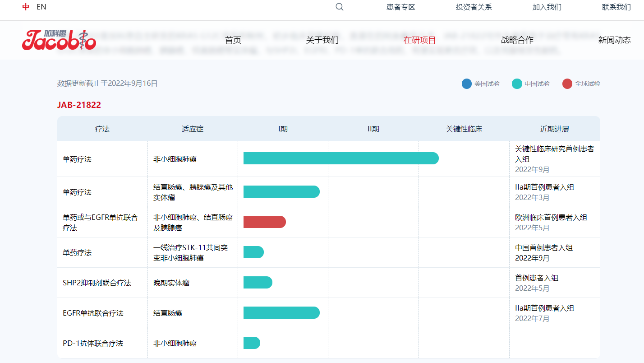Viewport: 644px width, 363px height.
Task: Click the 适应症 column header
Action: click(193, 129)
